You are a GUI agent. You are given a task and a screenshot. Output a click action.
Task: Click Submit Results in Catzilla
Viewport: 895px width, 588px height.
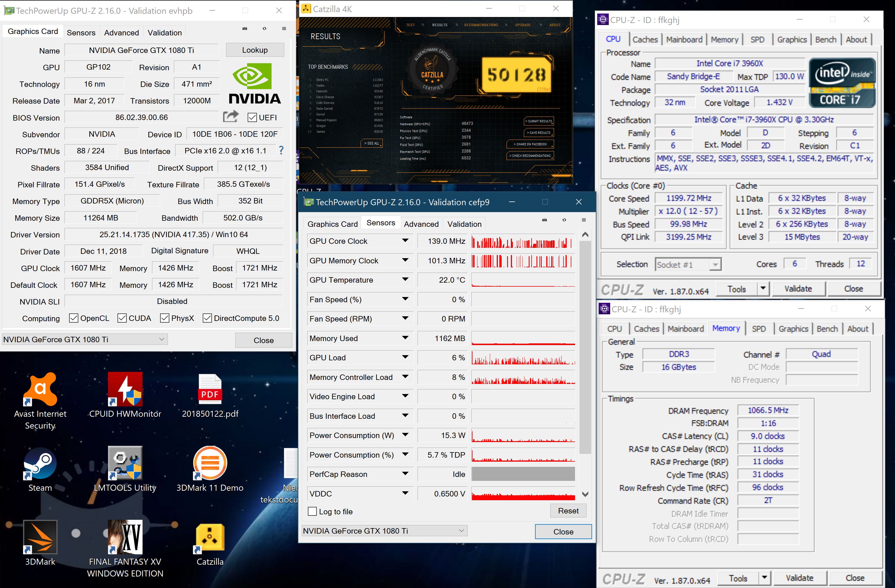click(x=539, y=121)
